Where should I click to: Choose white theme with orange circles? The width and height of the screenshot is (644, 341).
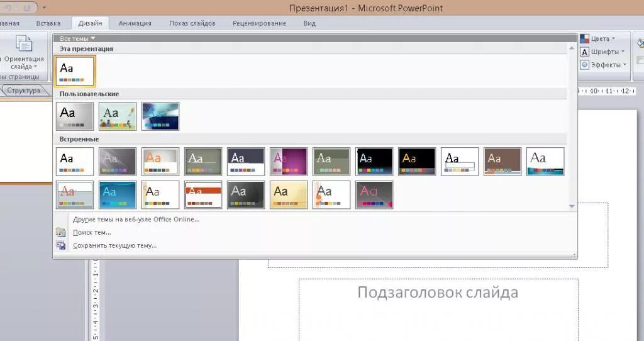coord(331,195)
